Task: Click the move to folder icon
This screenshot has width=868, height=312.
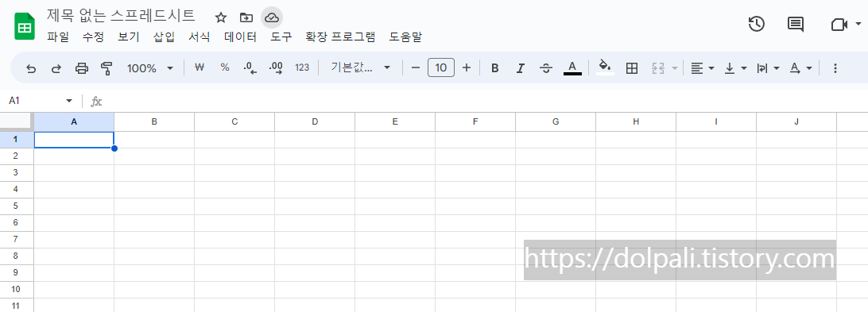Action: (x=246, y=17)
